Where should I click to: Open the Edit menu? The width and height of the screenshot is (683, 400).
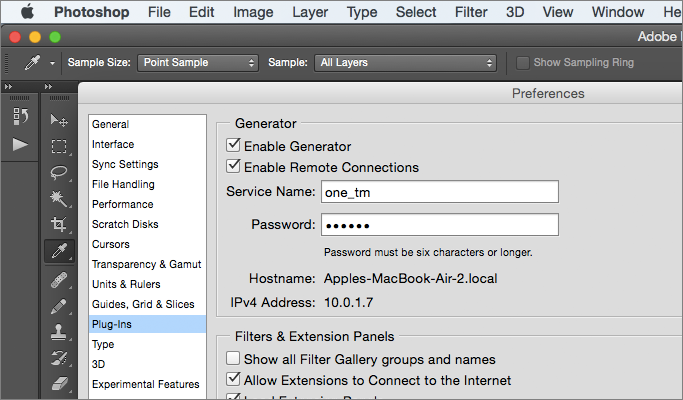(x=201, y=12)
